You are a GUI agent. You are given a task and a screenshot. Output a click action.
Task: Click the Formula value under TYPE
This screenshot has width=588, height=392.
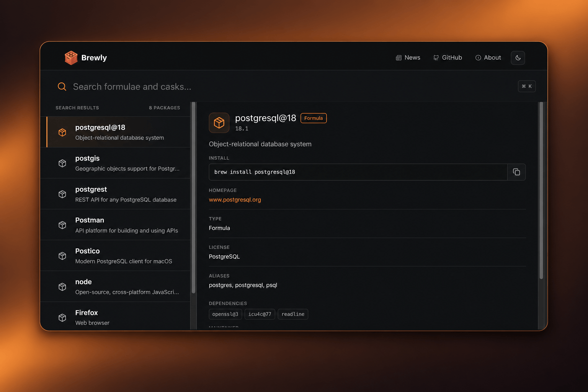[x=219, y=228]
